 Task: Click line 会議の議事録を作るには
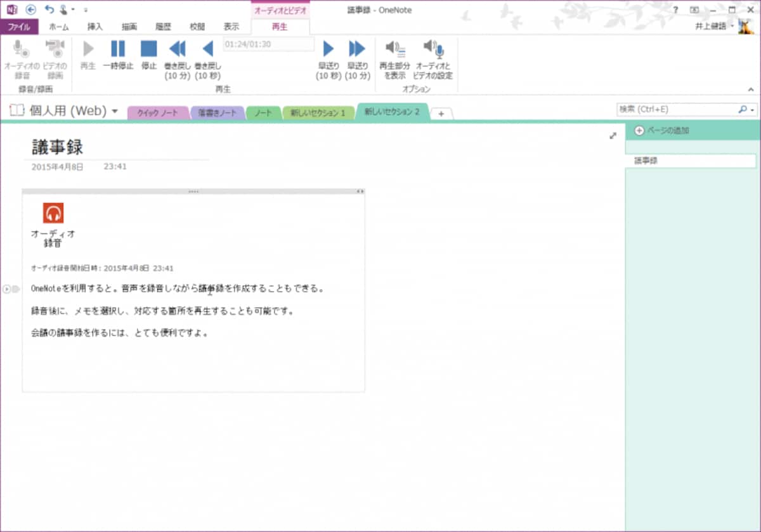tap(120, 333)
